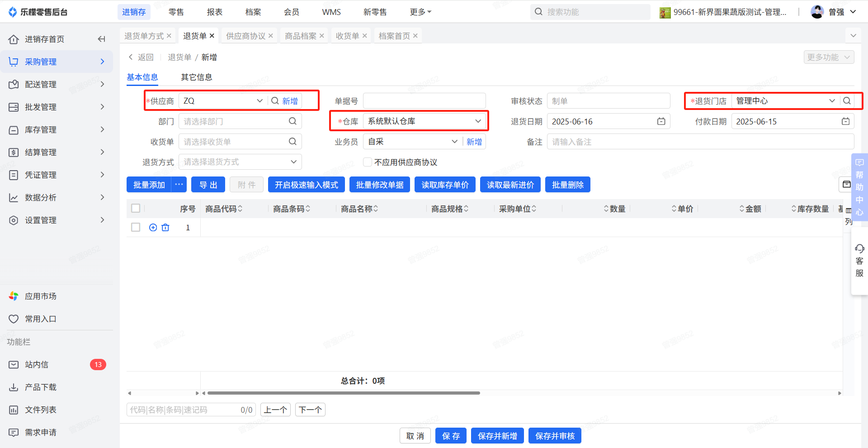Click search icon in 供应商 field
The image size is (868, 448).
(x=274, y=101)
